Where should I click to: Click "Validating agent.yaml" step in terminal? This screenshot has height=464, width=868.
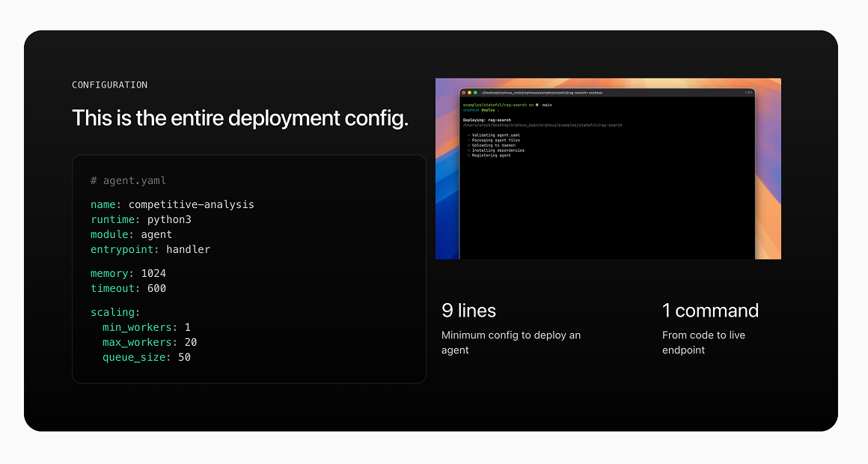[x=494, y=135]
